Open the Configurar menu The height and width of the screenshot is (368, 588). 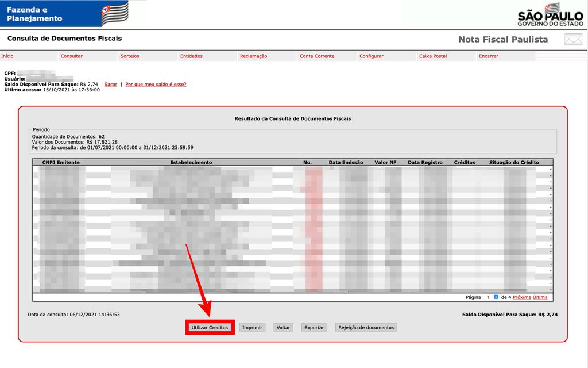[372, 56]
